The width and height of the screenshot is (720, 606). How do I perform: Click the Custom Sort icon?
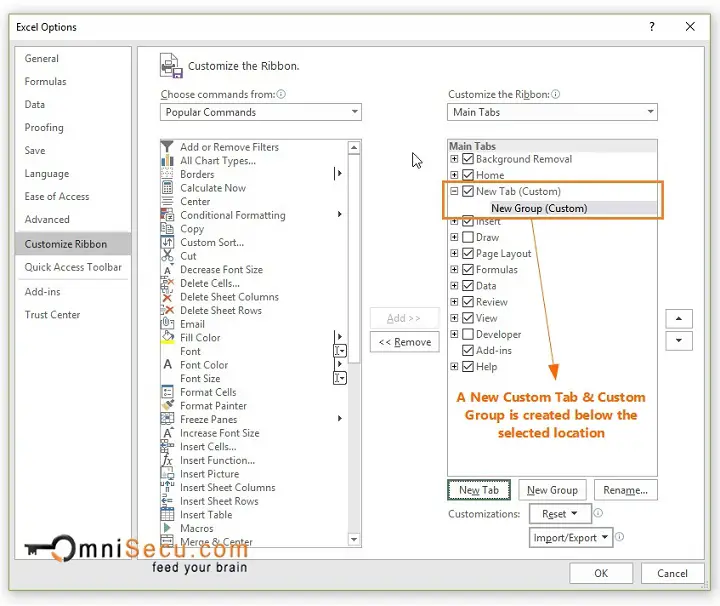pyautogui.click(x=167, y=242)
